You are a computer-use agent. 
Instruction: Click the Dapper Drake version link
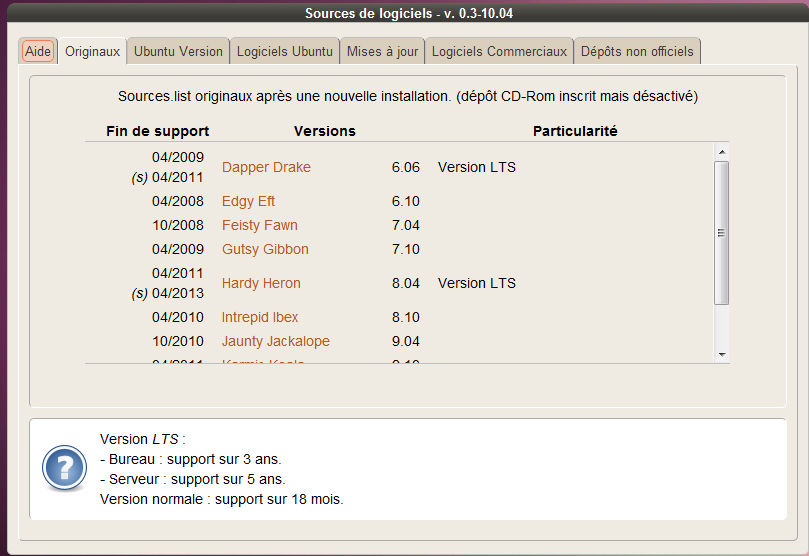tap(266, 167)
